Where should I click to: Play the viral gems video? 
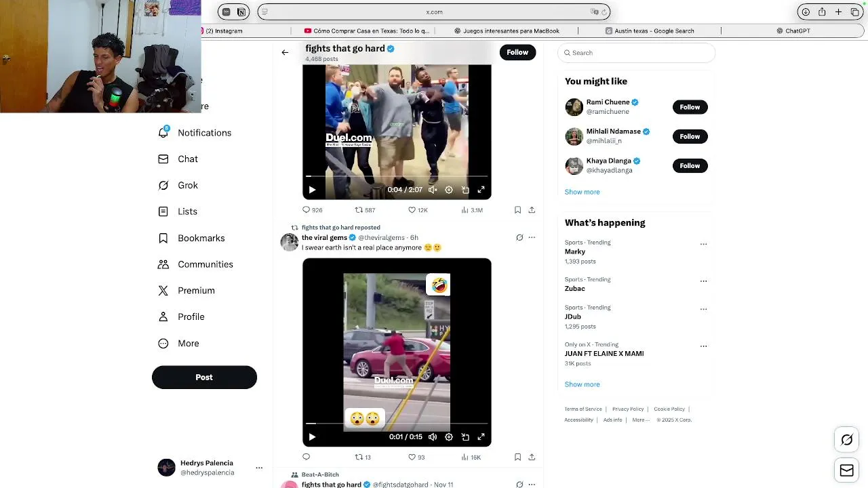pos(312,437)
